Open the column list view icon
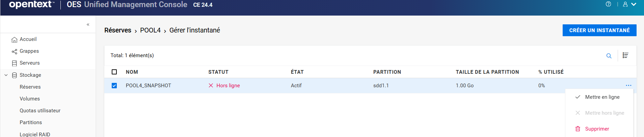644x137 pixels. 625,55
